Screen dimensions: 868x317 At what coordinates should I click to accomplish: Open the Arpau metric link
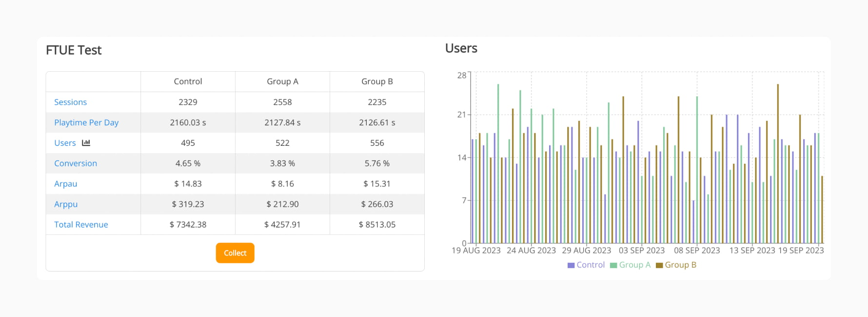tap(65, 184)
